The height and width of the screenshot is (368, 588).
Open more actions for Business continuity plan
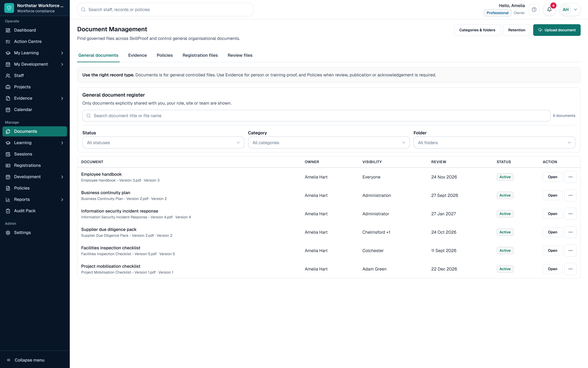571,195
